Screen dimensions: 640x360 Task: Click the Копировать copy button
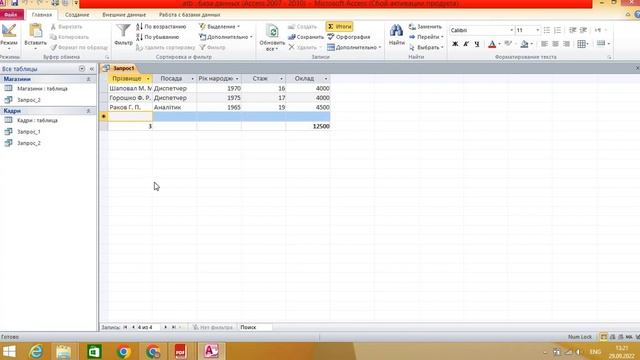point(69,37)
